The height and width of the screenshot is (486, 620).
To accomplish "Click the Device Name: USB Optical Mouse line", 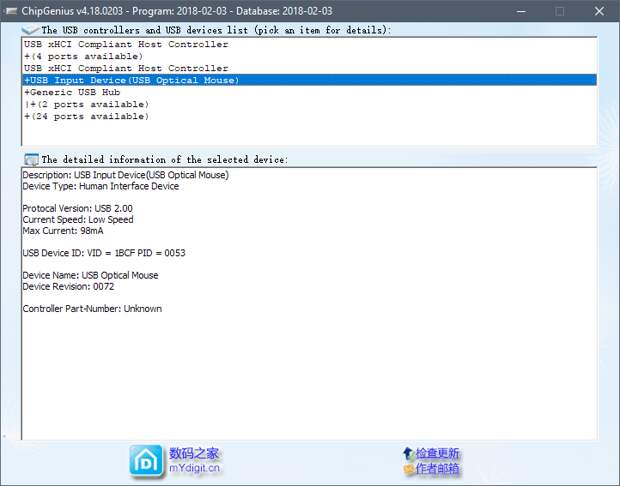I will click(x=90, y=275).
